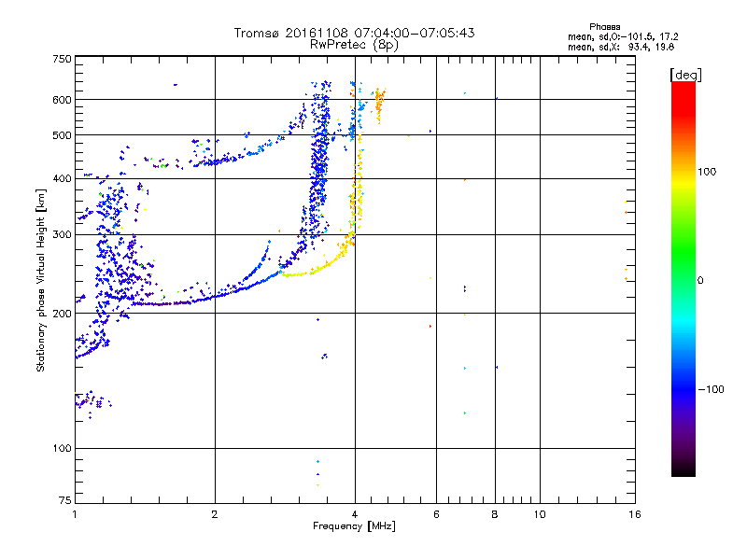Click the 'RwPretec (8p)' subtitle
The image size is (747, 560).
coord(354,45)
